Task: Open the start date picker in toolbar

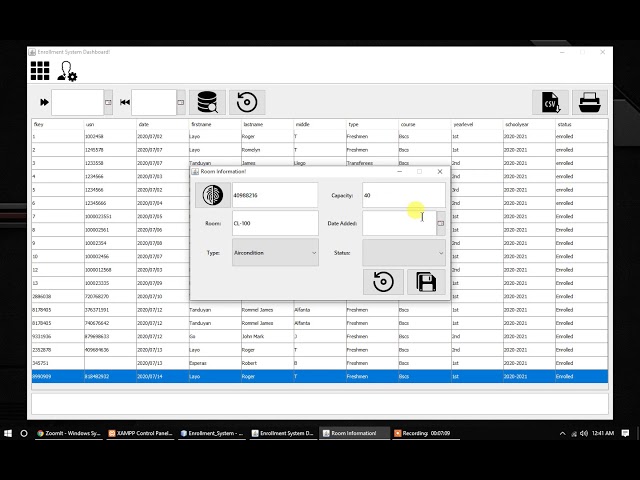Action: [109, 102]
